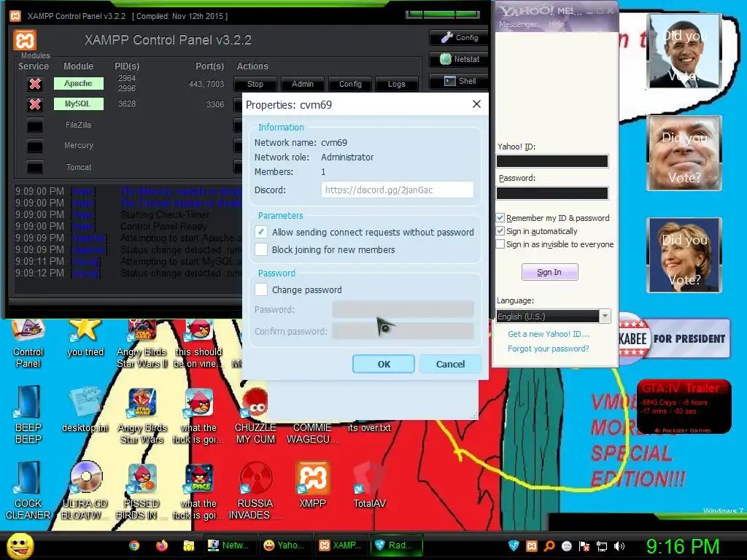The width and height of the screenshot is (747, 560).
Task: Toggle Allow sending connect requests without password
Action: tap(261, 232)
